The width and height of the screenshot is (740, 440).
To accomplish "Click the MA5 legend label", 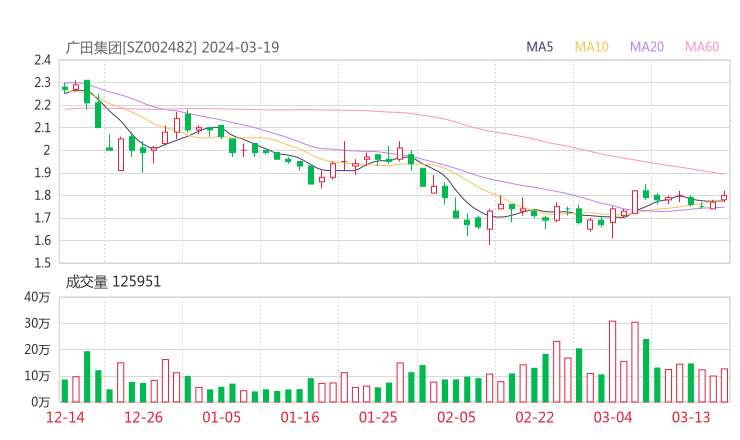I will 539,47.
